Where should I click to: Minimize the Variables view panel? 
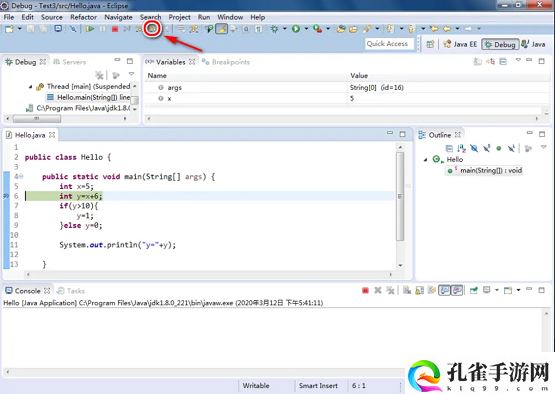tap(529, 61)
